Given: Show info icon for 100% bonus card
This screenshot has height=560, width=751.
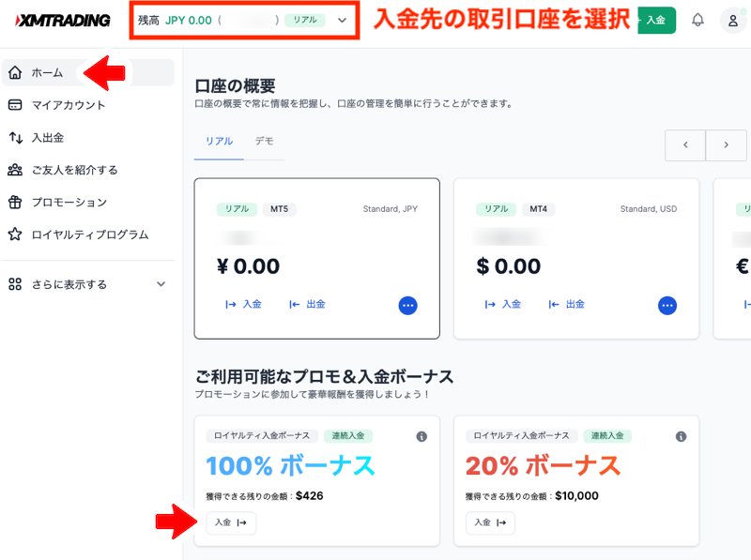Looking at the screenshot, I should (x=421, y=436).
